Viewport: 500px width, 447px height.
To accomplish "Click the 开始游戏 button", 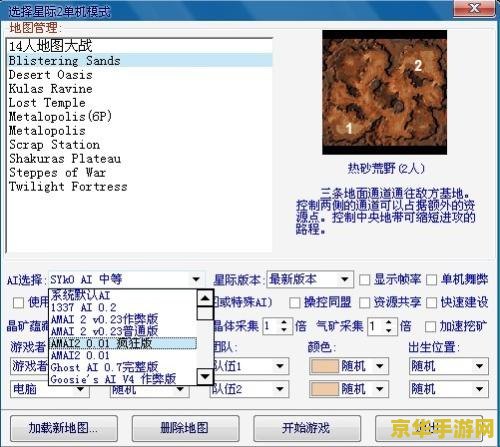I will pos(307,428).
